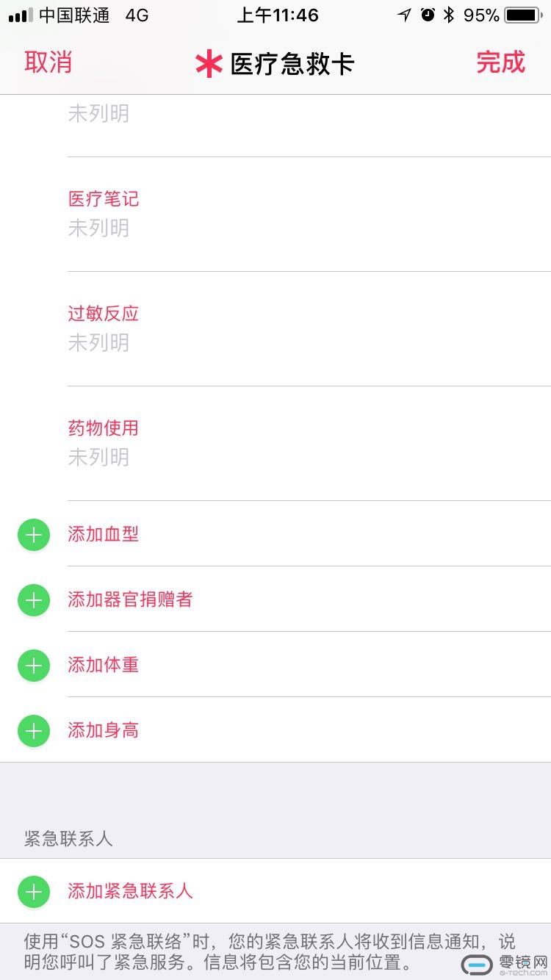Tap the red medical asterisk icon
The image size is (551, 980).
(209, 64)
